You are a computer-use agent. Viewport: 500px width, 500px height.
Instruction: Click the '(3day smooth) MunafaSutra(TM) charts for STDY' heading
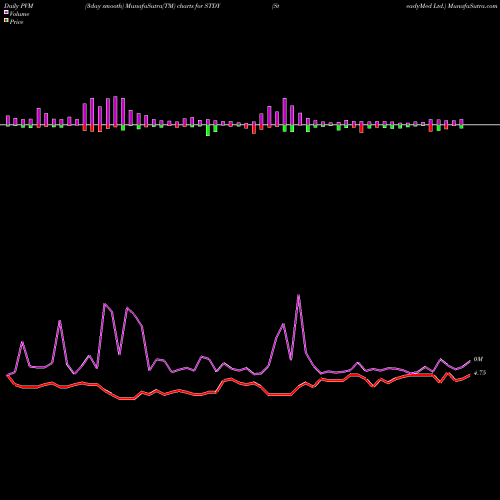coord(153,6)
